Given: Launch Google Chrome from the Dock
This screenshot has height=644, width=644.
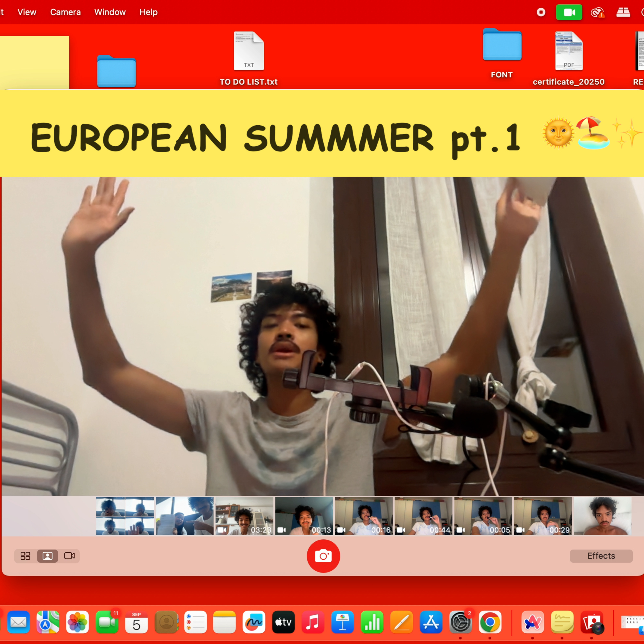Looking at the screenshot, I should click(490, 622).
